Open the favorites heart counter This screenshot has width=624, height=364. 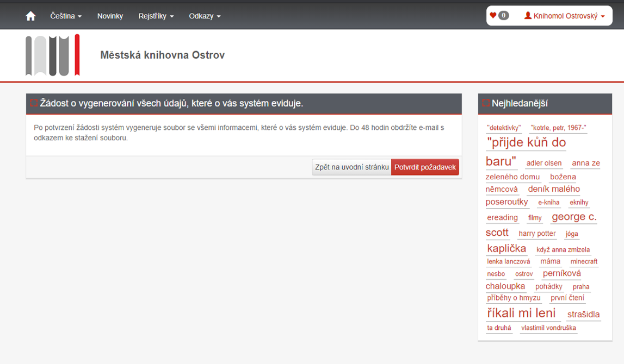499,16
